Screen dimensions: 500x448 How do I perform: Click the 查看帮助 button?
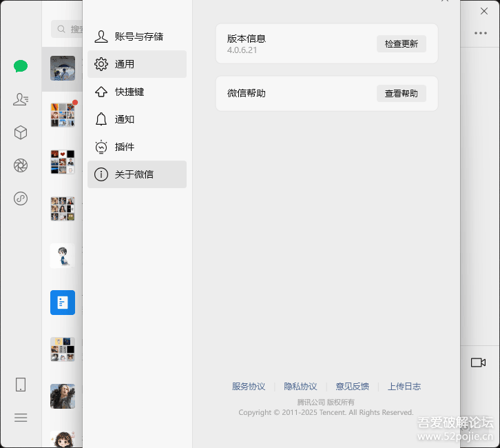(x=402, y=94)
